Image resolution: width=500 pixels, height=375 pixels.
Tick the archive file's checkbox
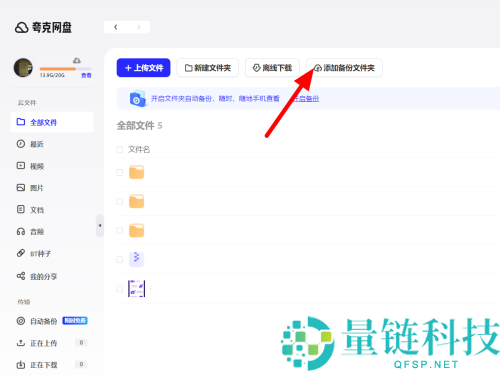[x=120, y=260]
